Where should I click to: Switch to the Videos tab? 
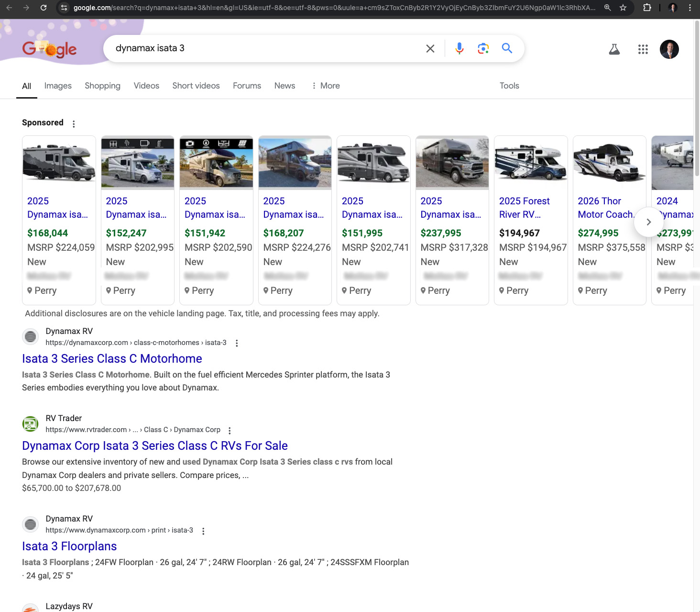click(146, 86)
